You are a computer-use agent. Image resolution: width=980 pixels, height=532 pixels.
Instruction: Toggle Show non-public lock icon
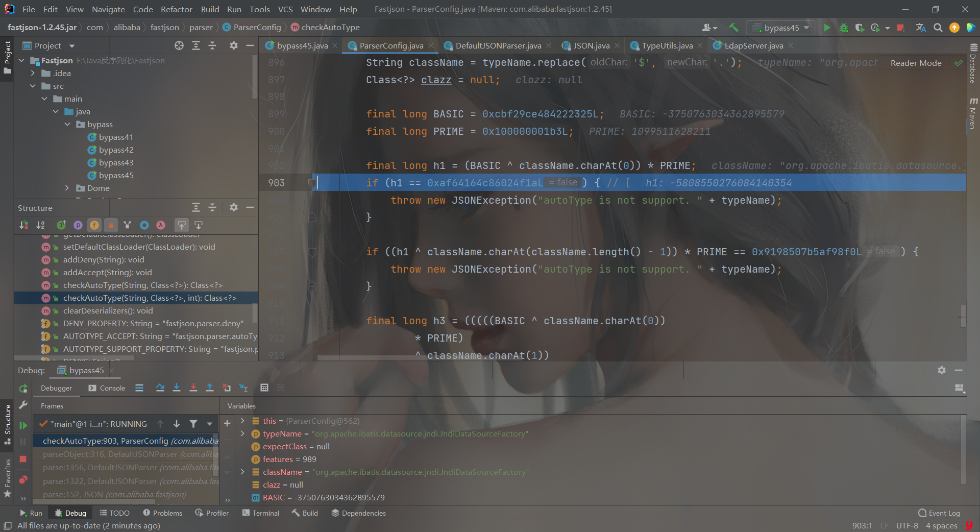point(111,225)
